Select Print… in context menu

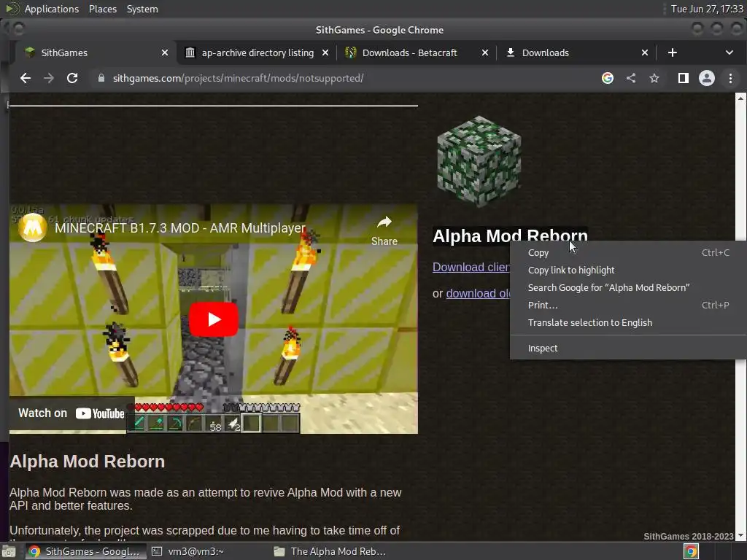pos(628,306)
